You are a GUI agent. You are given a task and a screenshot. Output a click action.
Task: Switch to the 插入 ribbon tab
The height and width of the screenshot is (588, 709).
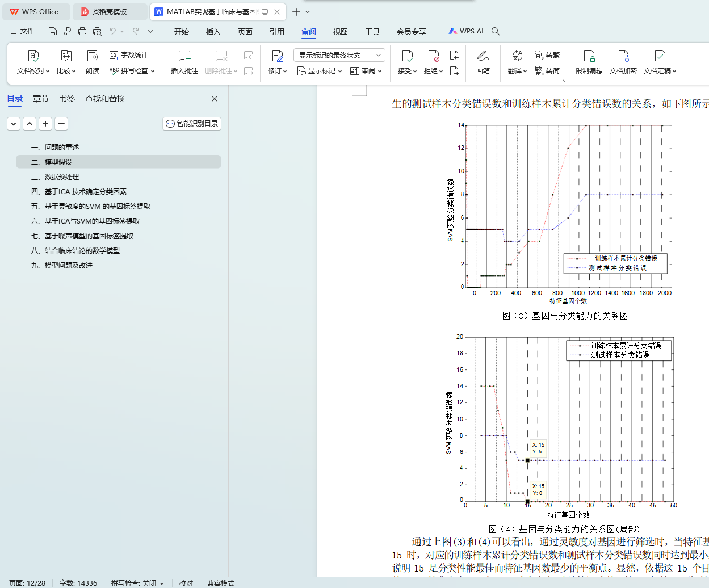click(x=213, y=32)
